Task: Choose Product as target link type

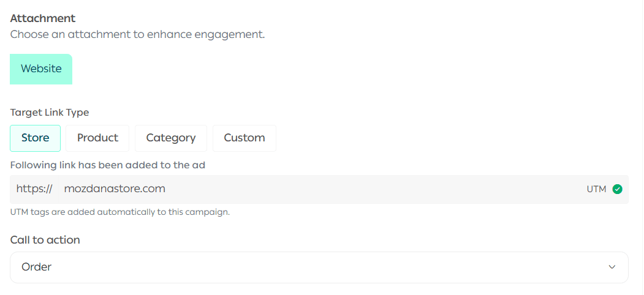Action: point(97,138)
